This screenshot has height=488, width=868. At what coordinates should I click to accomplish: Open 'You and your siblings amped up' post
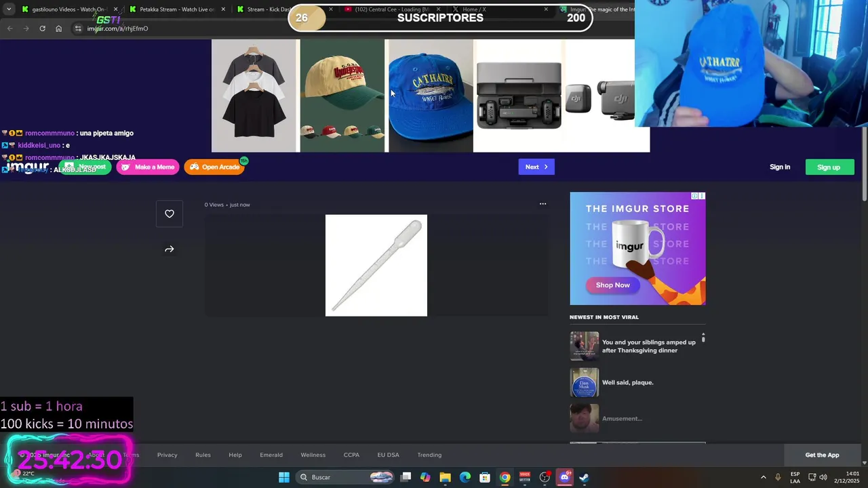tap(649, 346)
